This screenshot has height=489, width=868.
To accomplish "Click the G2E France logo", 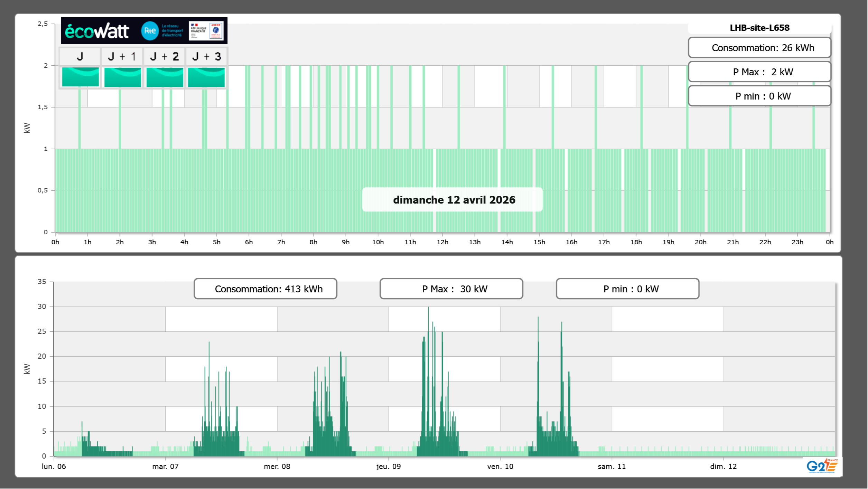I will (x=822, y=466).
